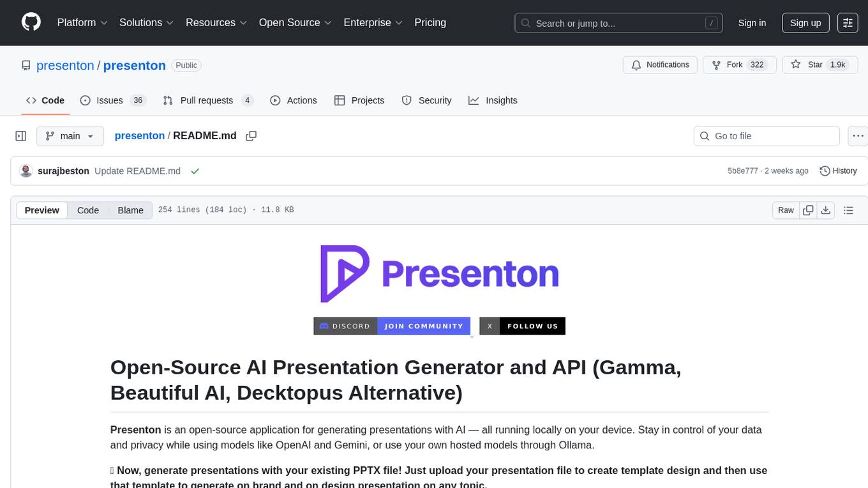Click the Issues count badge 36
This screenshot has width=868, height=488.
138,100
